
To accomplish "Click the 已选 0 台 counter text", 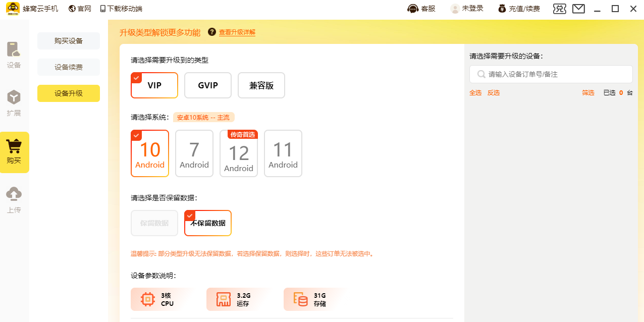I will [x=618, y=93].
